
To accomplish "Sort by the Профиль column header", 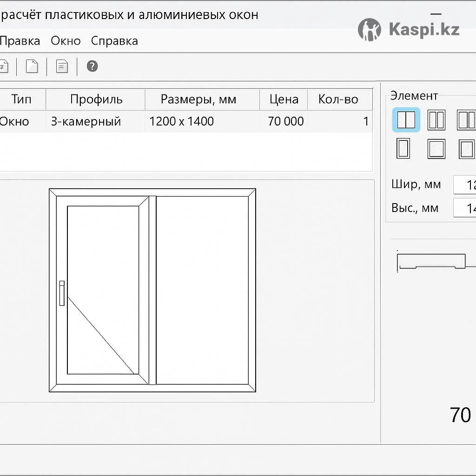I will [96, 99].
